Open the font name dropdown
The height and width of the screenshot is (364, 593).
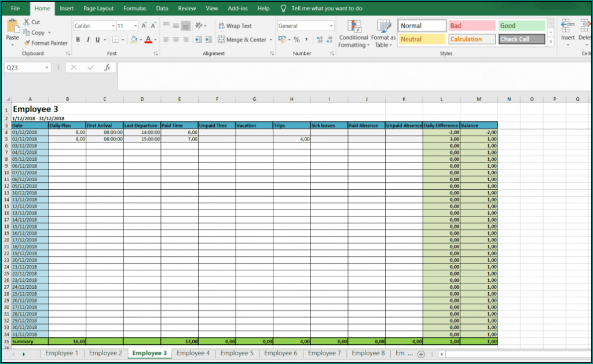(x=113, y=26)
